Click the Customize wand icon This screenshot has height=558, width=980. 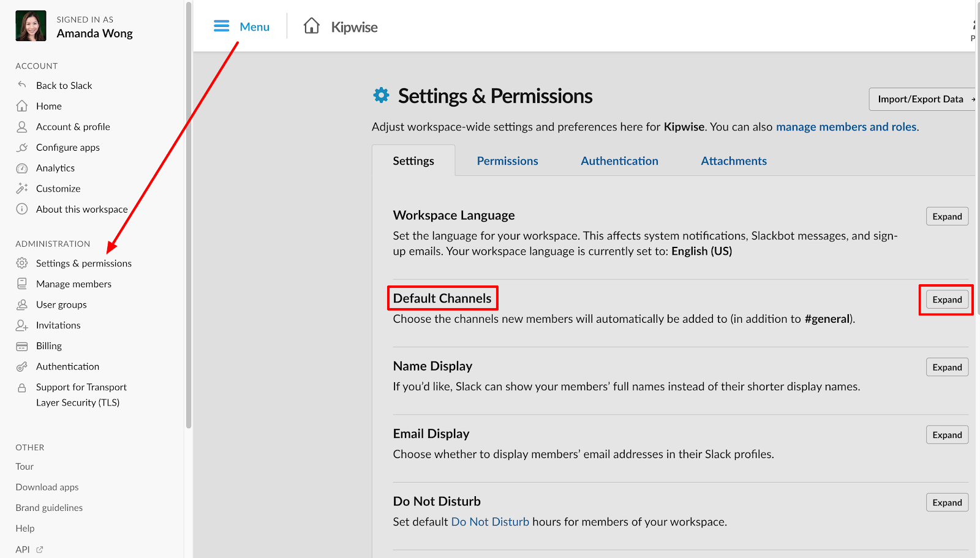coord(22,188)
